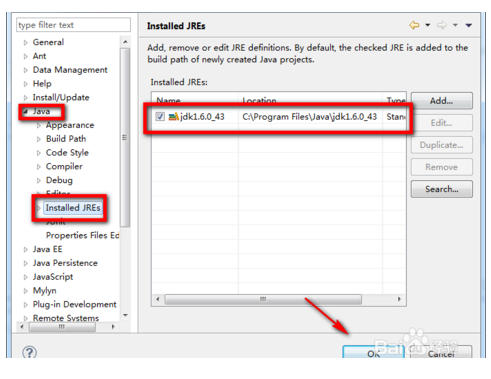The width and height of the screenshot is (491, 379).
Task: Click the Cancel button
Action: (441, 353)
